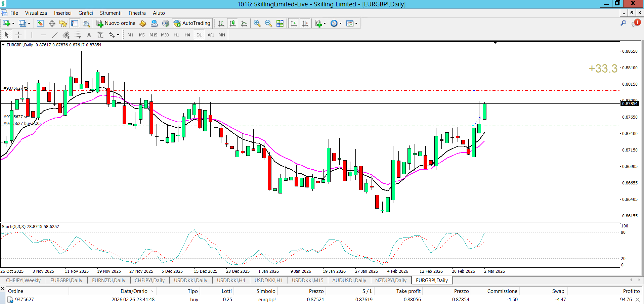Image resolution: width=644 pixels, height=304 pixels.
Task: Select the H4 timeframe button
Action: click(187, 35)
